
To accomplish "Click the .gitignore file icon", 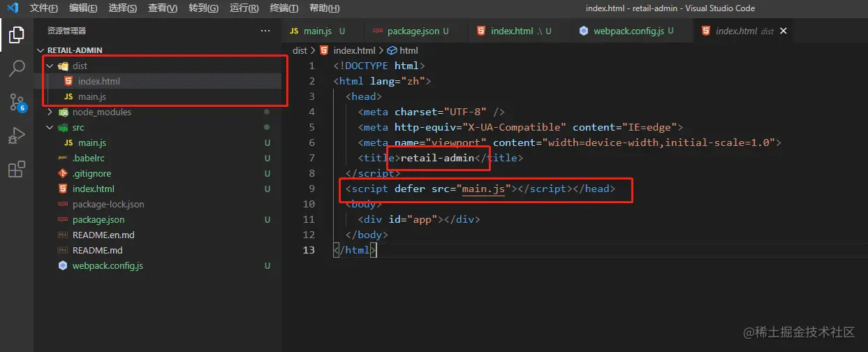I will pos(63,173).
